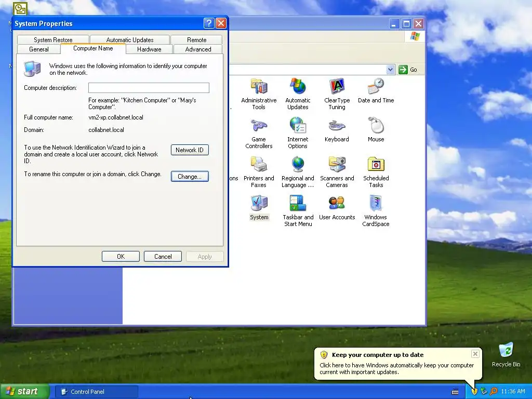Select the Computer Name tab

coord(93,48)
